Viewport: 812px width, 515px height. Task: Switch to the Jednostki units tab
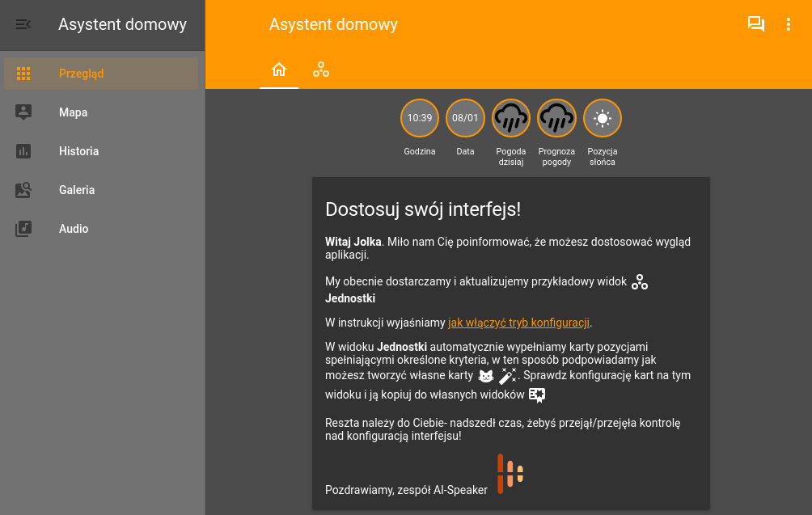click(321, 70)
